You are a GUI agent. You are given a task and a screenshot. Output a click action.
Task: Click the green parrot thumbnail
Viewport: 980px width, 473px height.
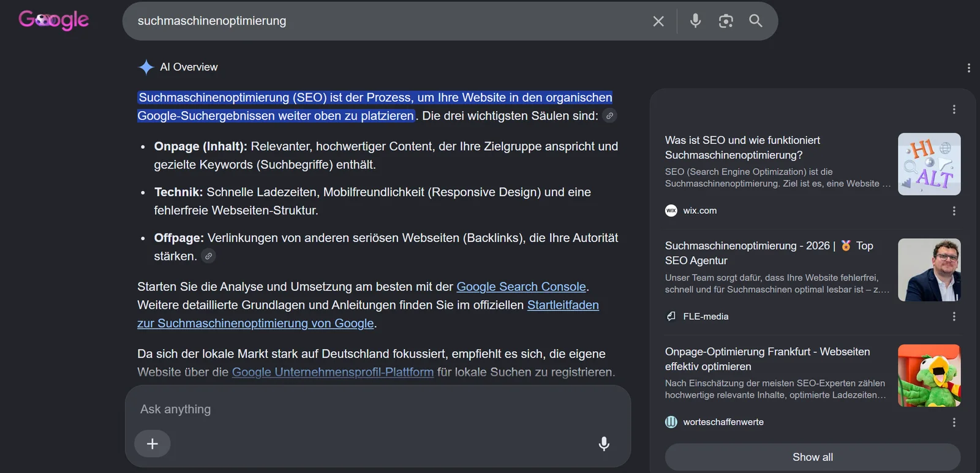point(929,376)
